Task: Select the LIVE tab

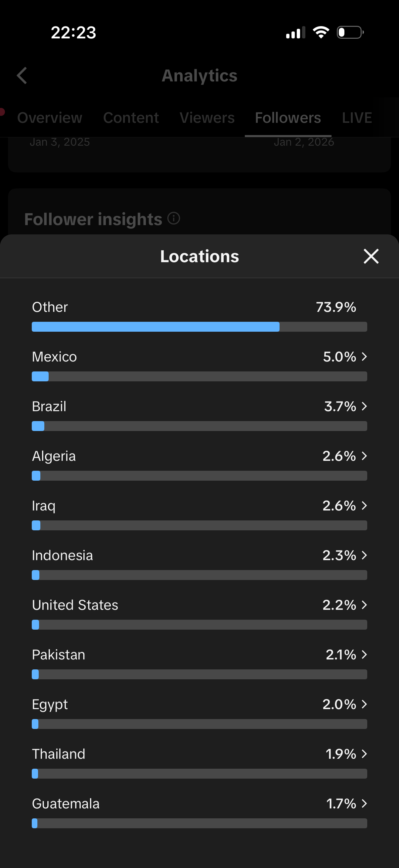Action: (x=357, y=118)
